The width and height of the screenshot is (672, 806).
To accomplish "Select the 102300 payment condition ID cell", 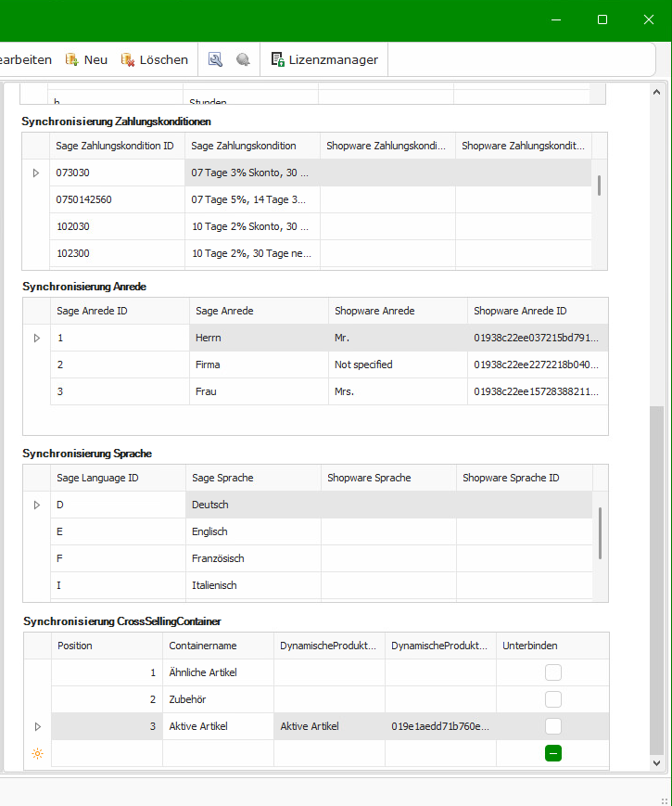I will pos(117,253).
